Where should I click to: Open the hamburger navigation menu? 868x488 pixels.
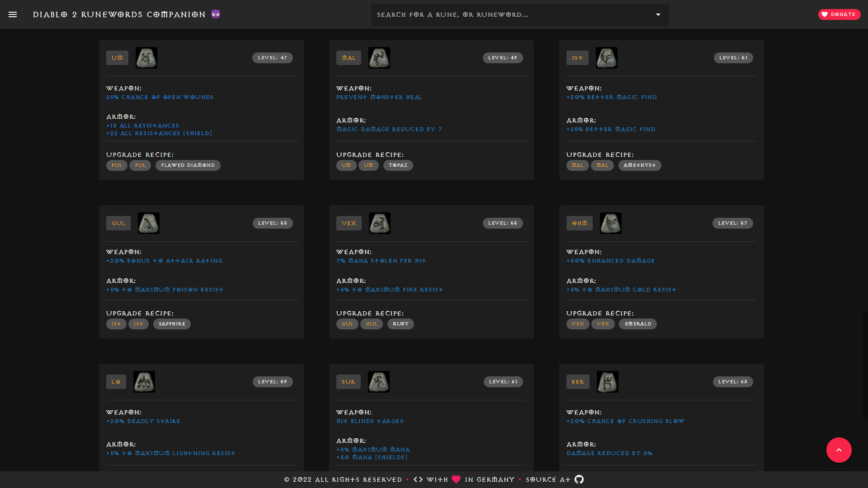(13, 14)
